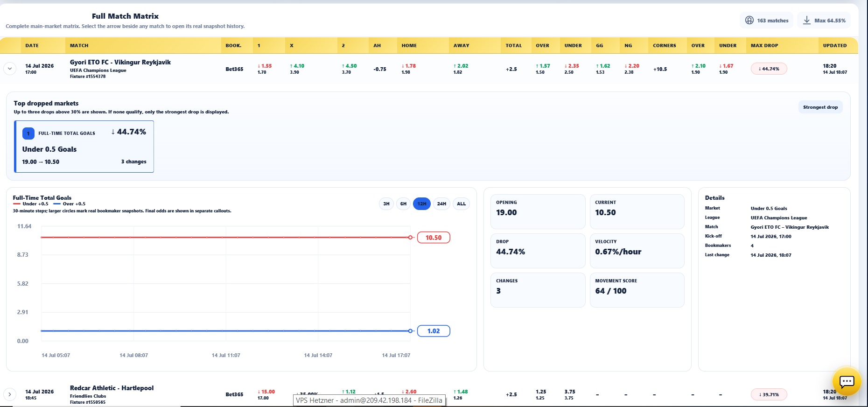The height and width of the screenshot is (407, 868).
Task: Select the 12H time range
Action: point(422,204)
